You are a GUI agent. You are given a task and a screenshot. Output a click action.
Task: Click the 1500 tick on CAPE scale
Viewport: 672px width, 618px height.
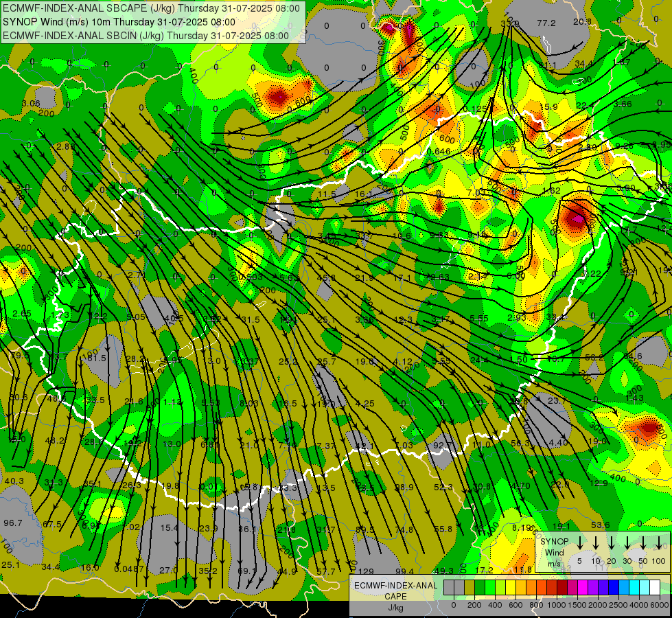(x=577, y=605)
